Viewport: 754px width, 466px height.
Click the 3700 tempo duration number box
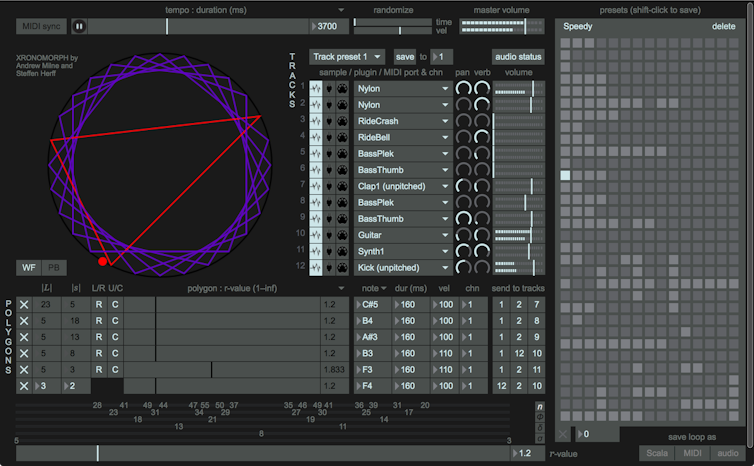point(329,26)
